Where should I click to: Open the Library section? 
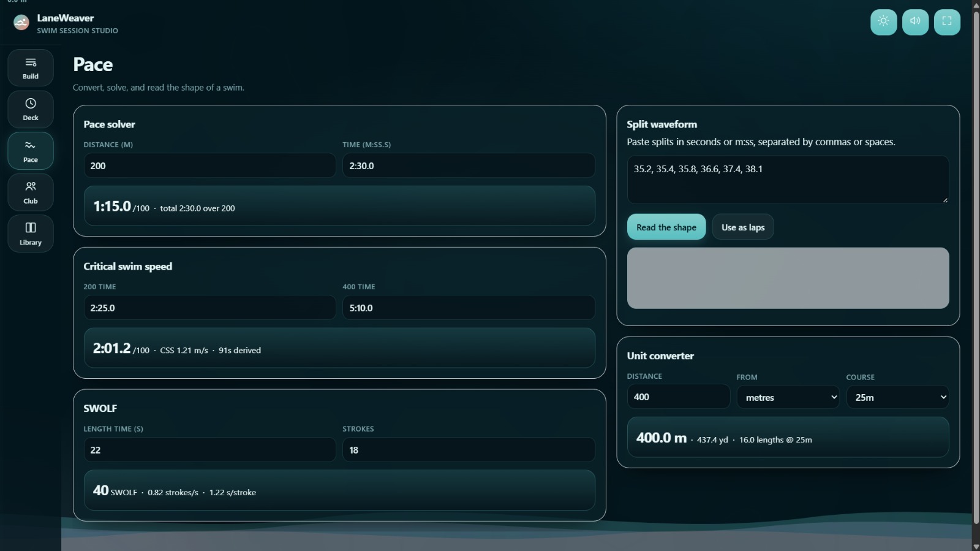coord(30,234)
